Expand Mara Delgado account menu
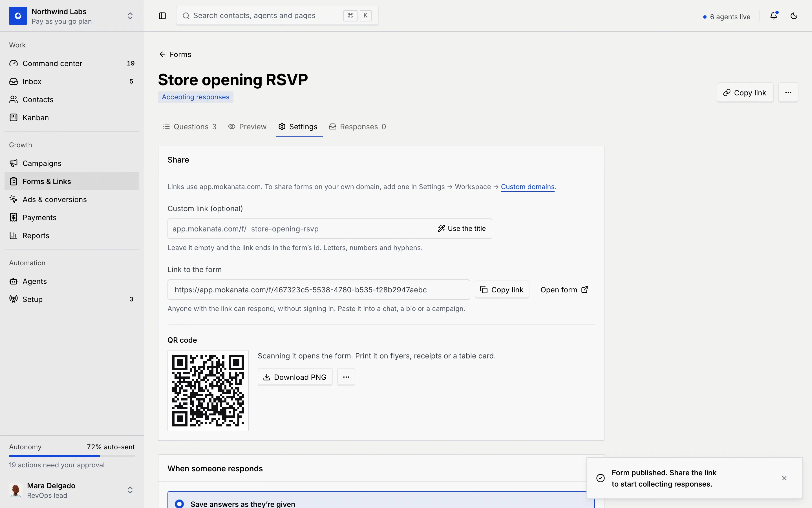 130,490
